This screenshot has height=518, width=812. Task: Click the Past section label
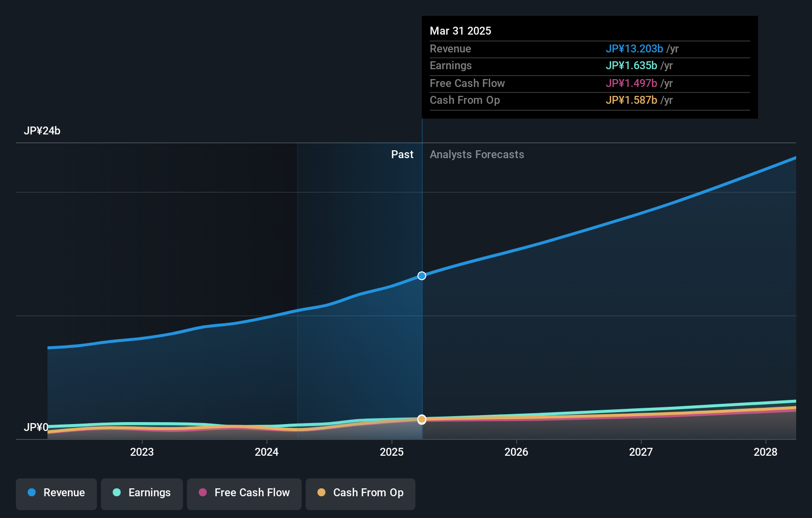(x=402, y=155)
